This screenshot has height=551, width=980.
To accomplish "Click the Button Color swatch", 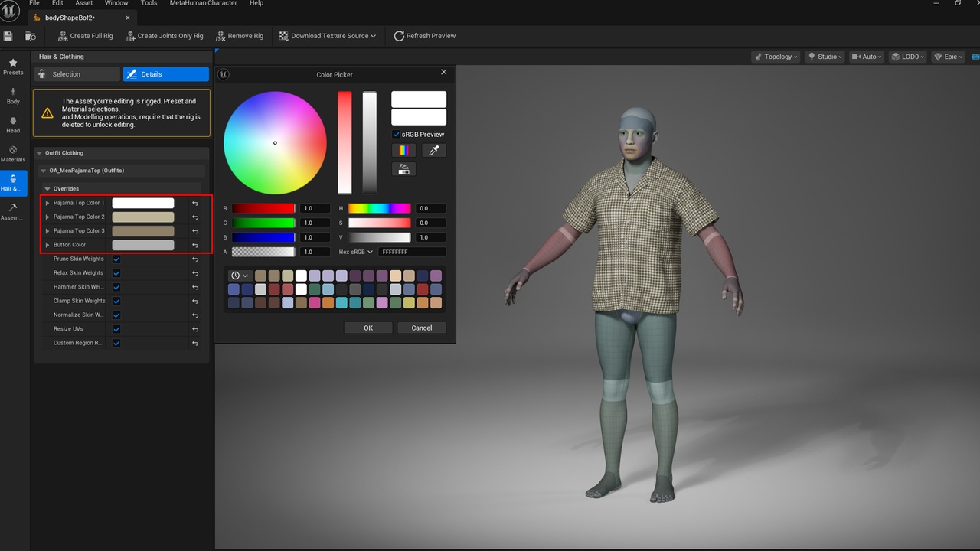I will pos(143,245).
